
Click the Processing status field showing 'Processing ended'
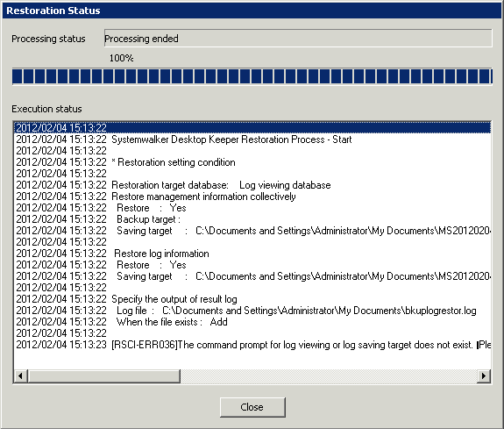click(x=298, y=39)
